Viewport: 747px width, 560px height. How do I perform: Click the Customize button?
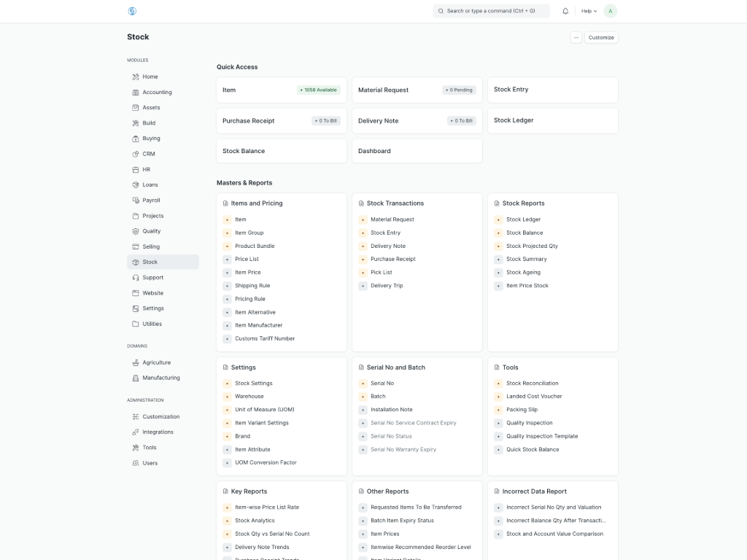(x=601, y=37)
